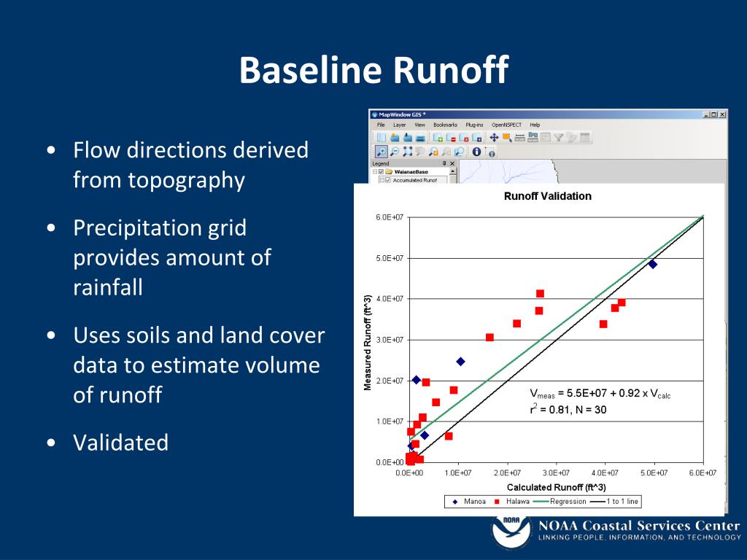Open the OpenNSPECT menu
The width and height of the screenshot is (747, 560).
click(506, 125)
